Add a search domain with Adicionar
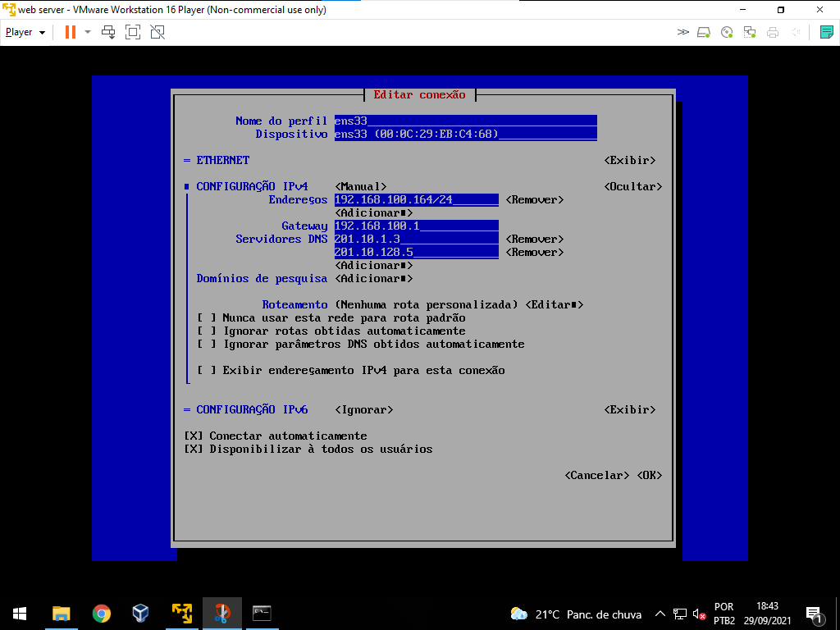 click(373, 279)
